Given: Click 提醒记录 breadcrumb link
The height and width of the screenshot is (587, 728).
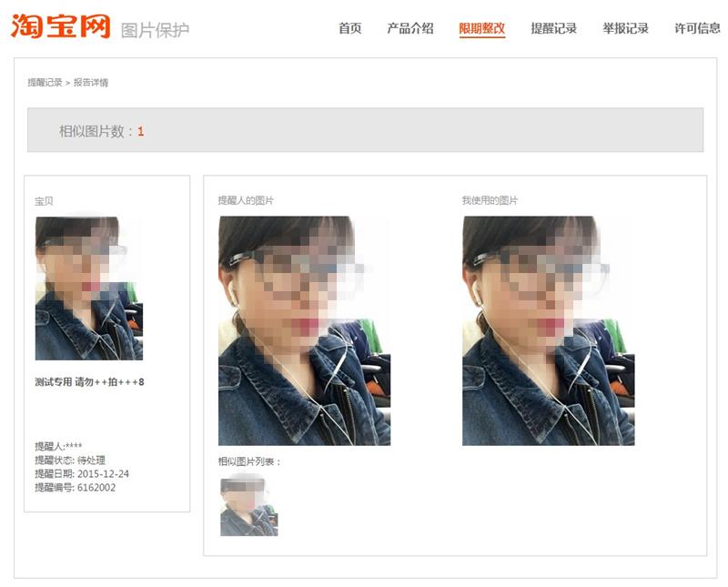Looking at the screenshot, I should (45, 82).
